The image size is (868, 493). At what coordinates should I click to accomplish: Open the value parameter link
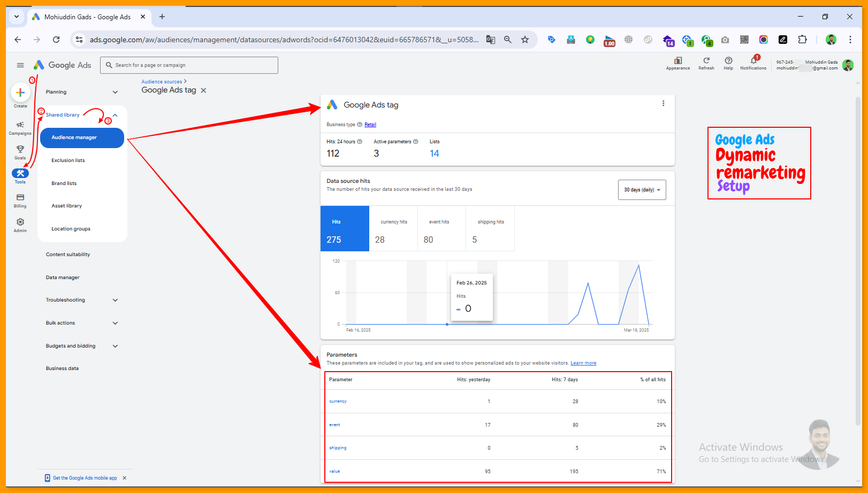pyautogui.click(x=334, y=471)
